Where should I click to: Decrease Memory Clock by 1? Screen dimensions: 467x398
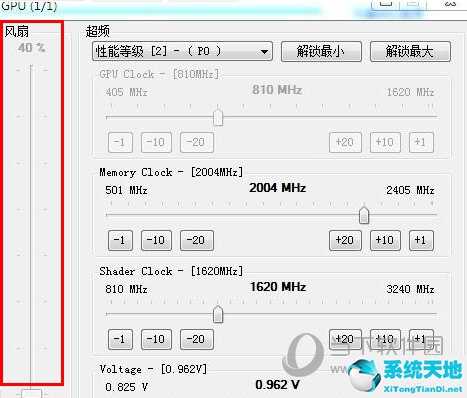(120, 240)
